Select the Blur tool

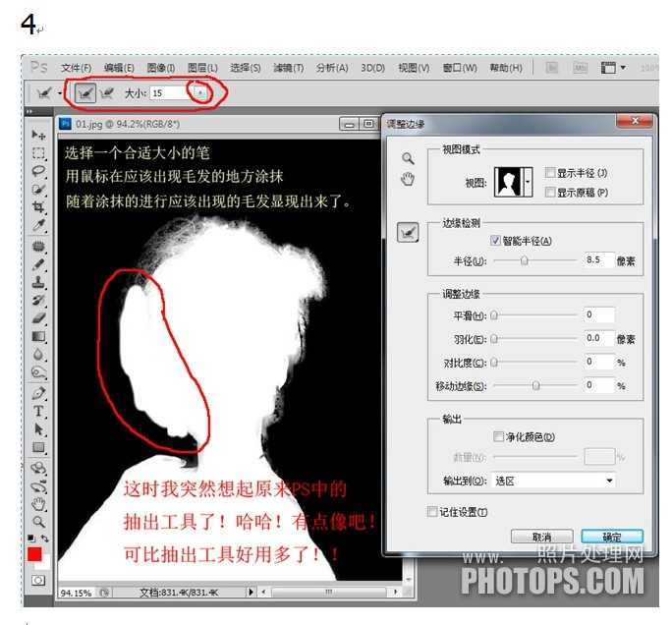click(x=38, y=355)
